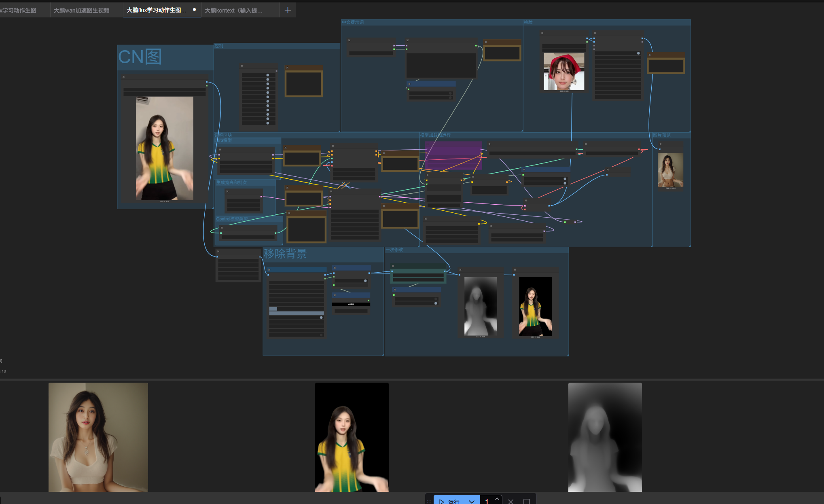Collapse the green-teal node in 一次修改 group

[393, 266]
